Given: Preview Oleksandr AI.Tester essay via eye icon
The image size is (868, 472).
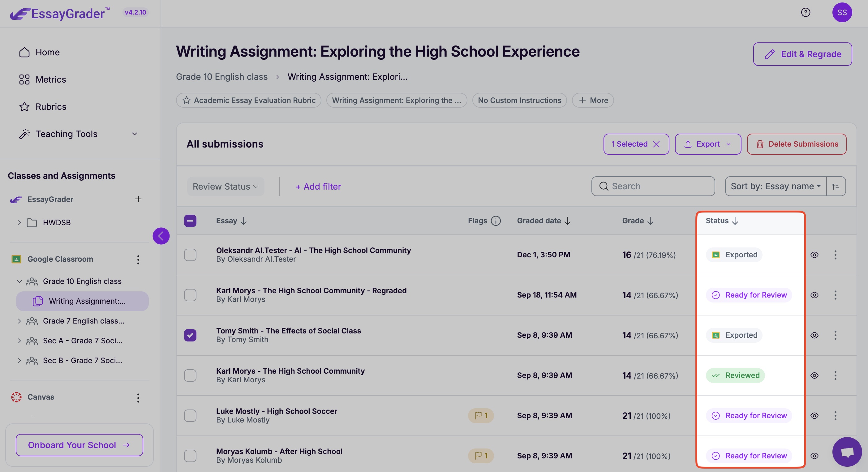Looking at the screenshot, I should 814,255.
